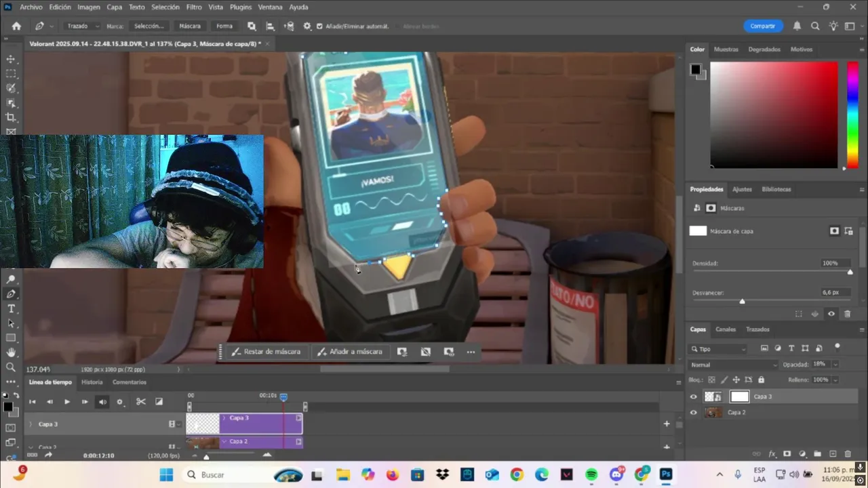Screen dimensions: 868x488
Task: Select the Path Selection arrow tool
Action: (11, 323)
